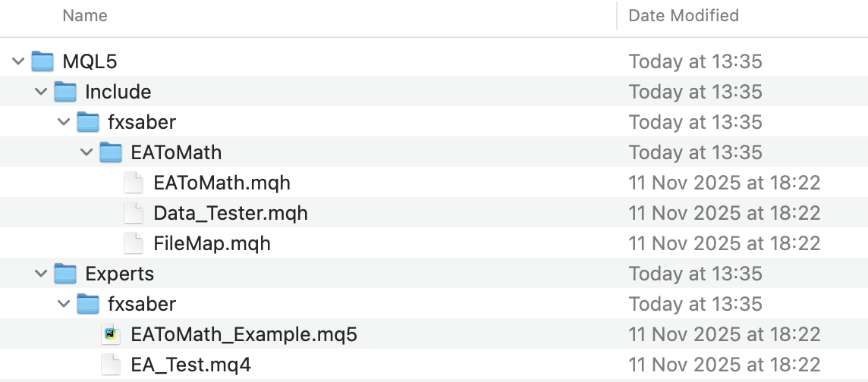Collapse the fxsaber chevron under Include
The width and height of the screenshot is (868, 382).
coord(64,122)
